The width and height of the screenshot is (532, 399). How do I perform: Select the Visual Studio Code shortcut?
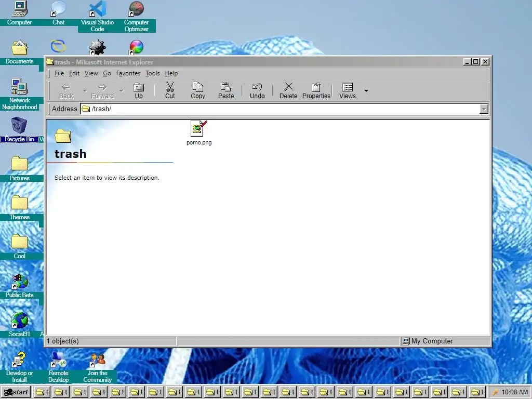click(97, 16)
